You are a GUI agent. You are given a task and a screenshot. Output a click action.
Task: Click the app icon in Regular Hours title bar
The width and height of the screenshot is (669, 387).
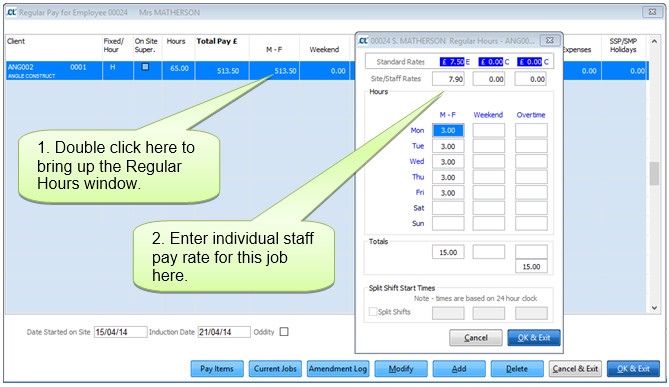[x=363, y=41]
